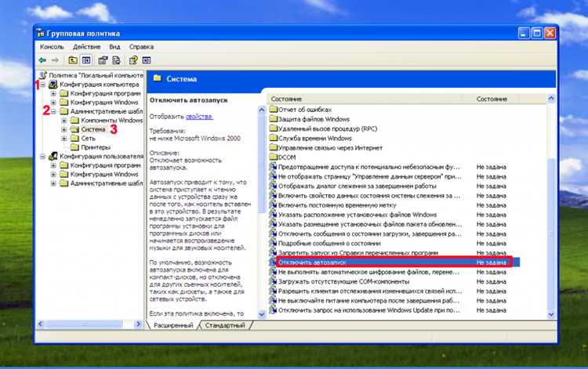
Task: Open the Консоль menu
Action: (x=52, y=47)
